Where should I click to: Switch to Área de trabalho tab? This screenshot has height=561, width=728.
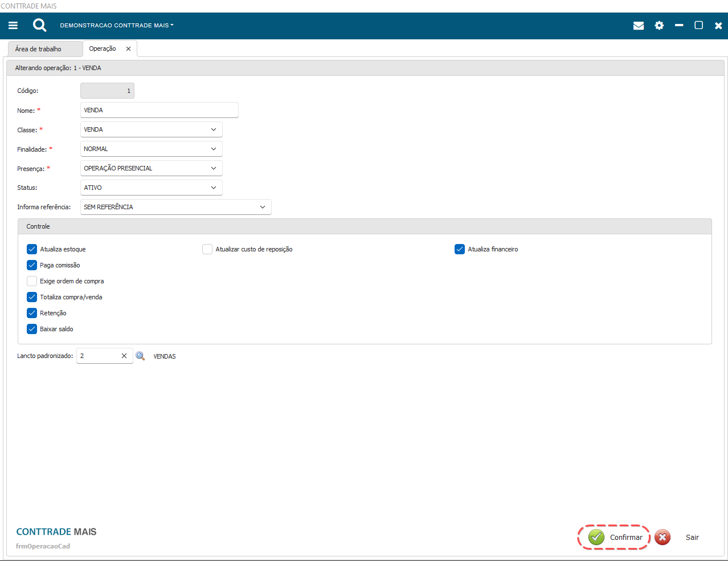[38, 49]
